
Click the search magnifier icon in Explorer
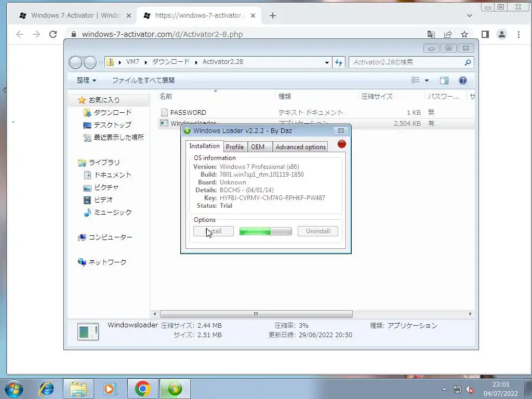(468, 62)
